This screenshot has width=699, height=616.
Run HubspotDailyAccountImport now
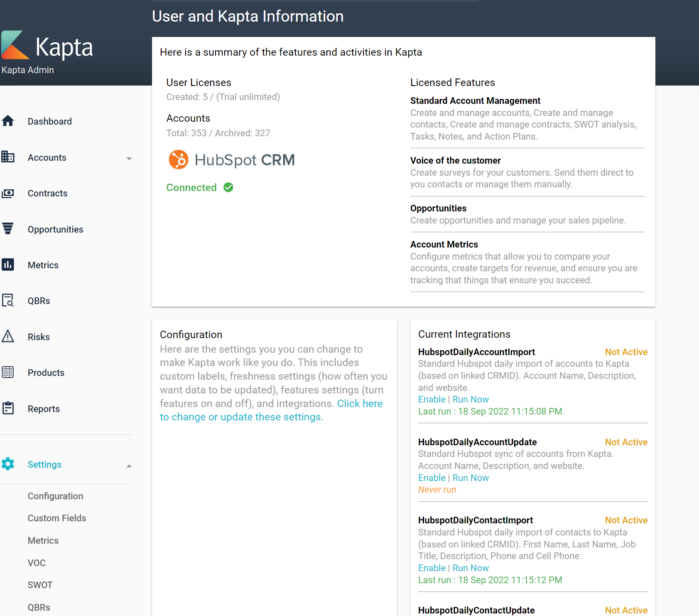470,399
